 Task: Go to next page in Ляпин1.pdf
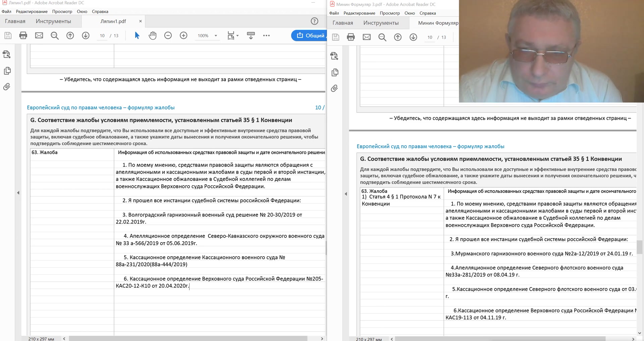tap(86, 36)
